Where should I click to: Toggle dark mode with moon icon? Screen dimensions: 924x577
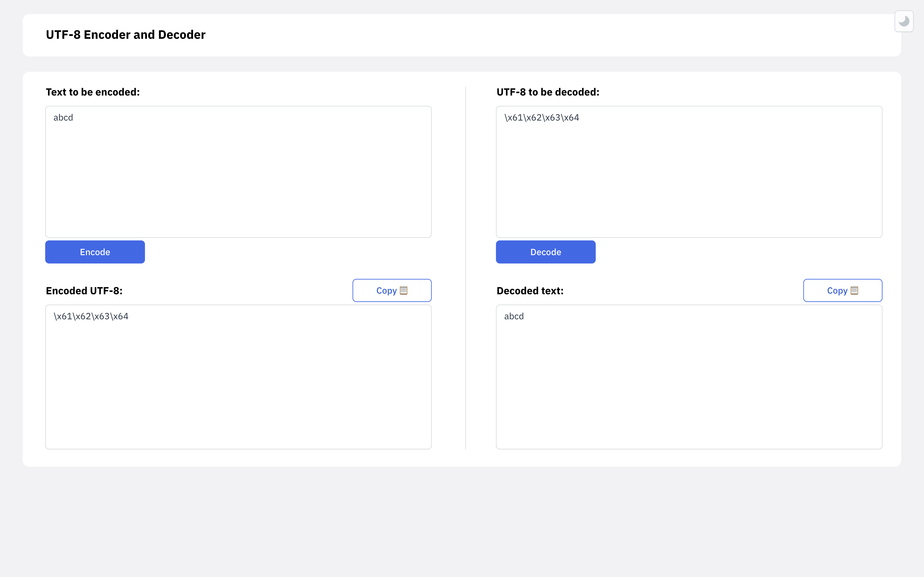coord(903,21)
